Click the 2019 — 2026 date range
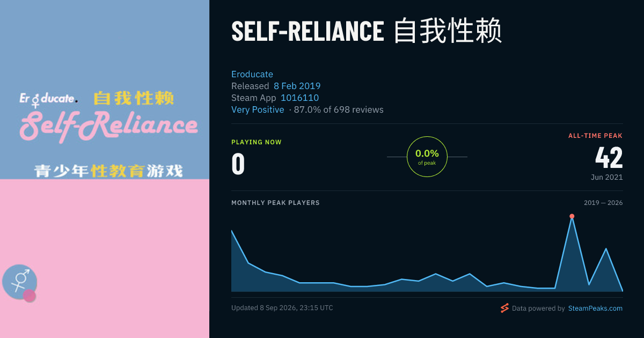The width and height of the screenshot is (644, 338). pos(603,203)
